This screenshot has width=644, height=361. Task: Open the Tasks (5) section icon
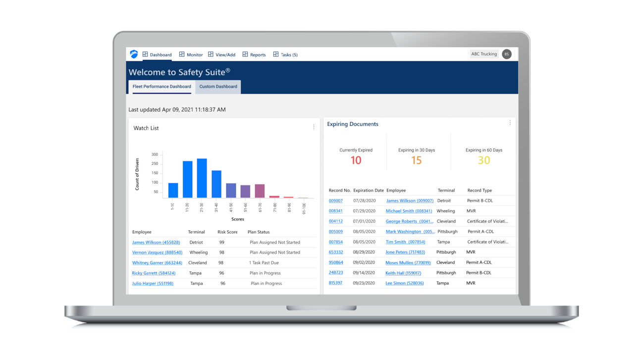coord(276,54)
